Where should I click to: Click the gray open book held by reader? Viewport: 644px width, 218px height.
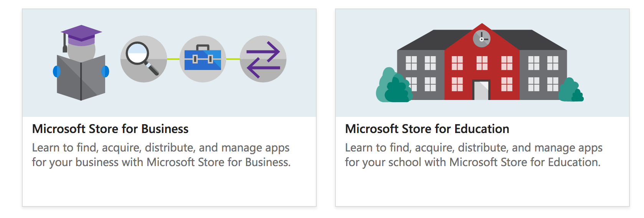click(x=81, y=78)
